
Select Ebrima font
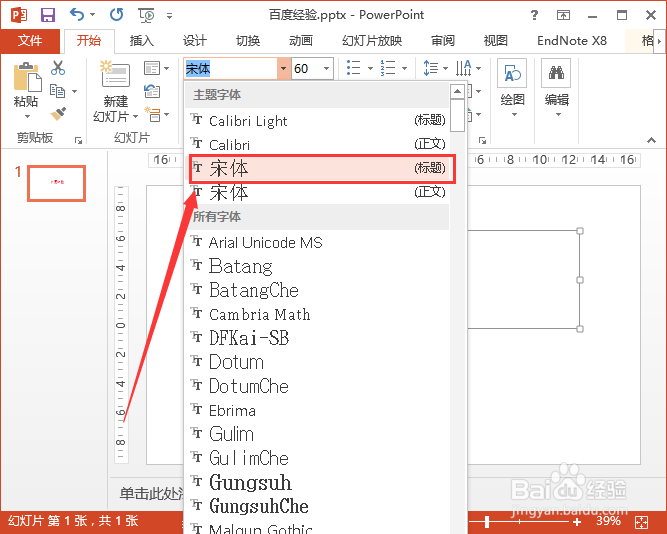pos(317,410)
